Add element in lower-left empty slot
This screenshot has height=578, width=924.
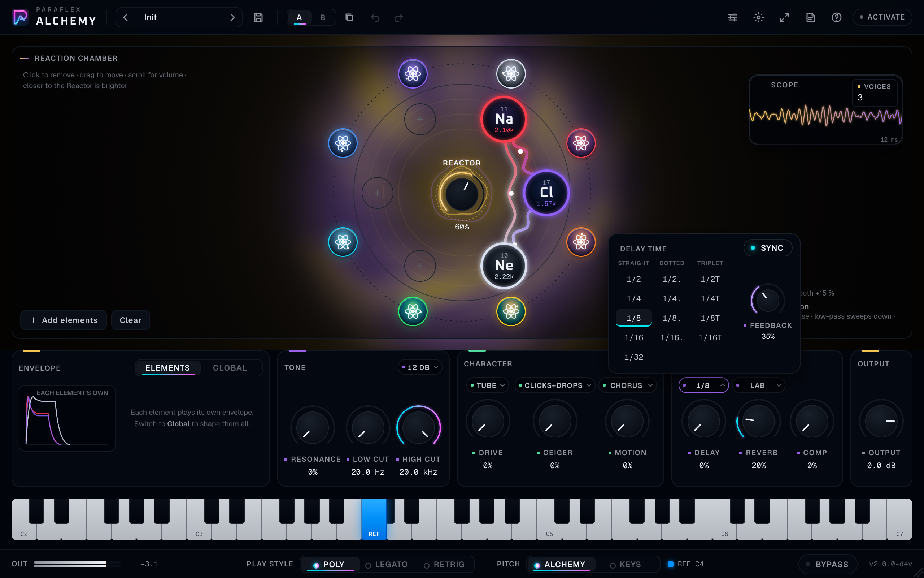pyautogui.click(x=420, y=266)
